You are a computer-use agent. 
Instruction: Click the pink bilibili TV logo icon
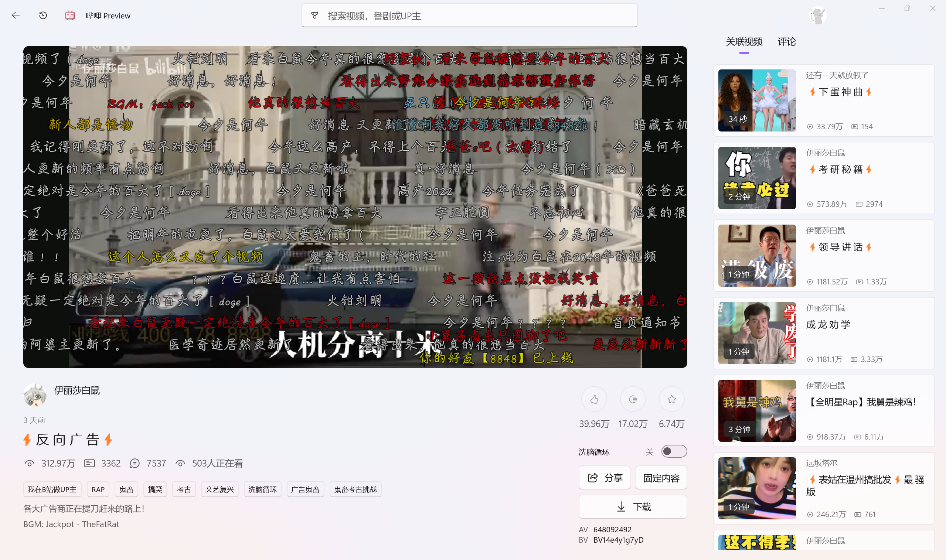pos(69,16)
